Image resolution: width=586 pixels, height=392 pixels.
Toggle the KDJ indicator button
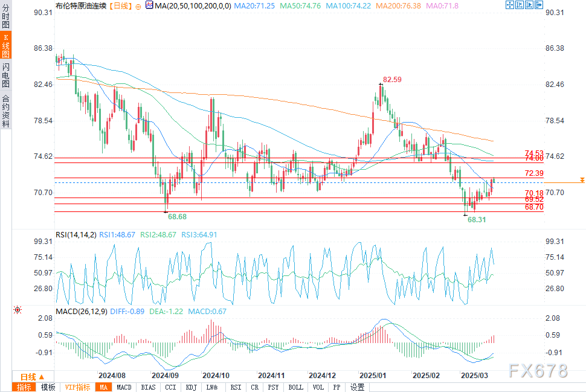point(191,387)
